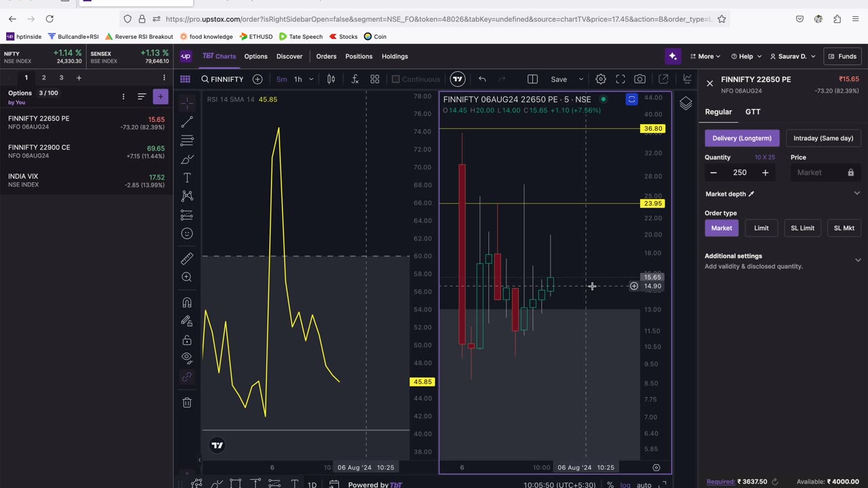This screenshot has width=868, height=488.
Task: Toggle lock all drawings
Action: point(187,340)
